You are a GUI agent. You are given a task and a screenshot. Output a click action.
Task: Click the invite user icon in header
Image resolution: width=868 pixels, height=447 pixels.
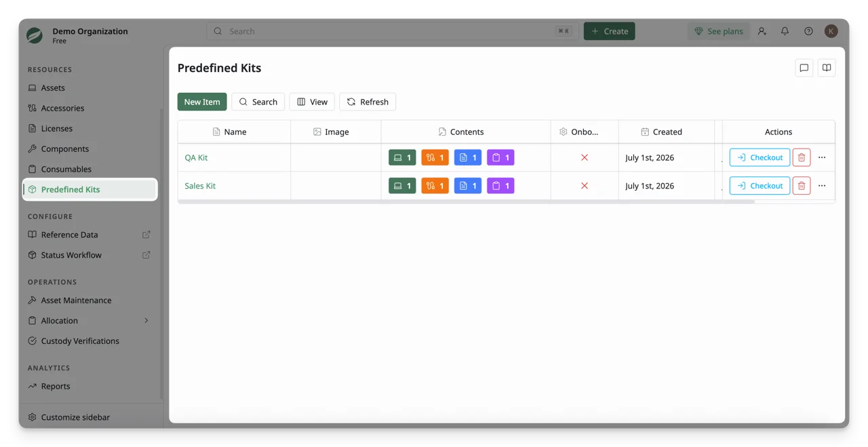click(762, 31)
